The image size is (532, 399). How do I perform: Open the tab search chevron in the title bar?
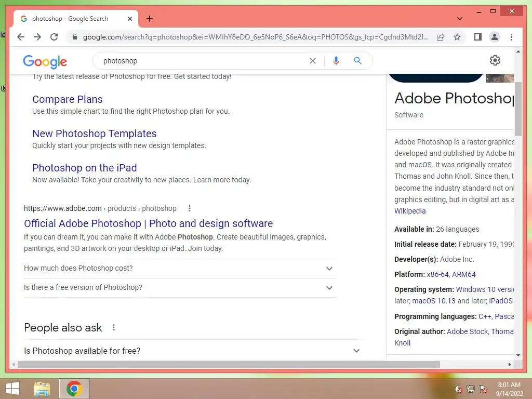(460, 19)
